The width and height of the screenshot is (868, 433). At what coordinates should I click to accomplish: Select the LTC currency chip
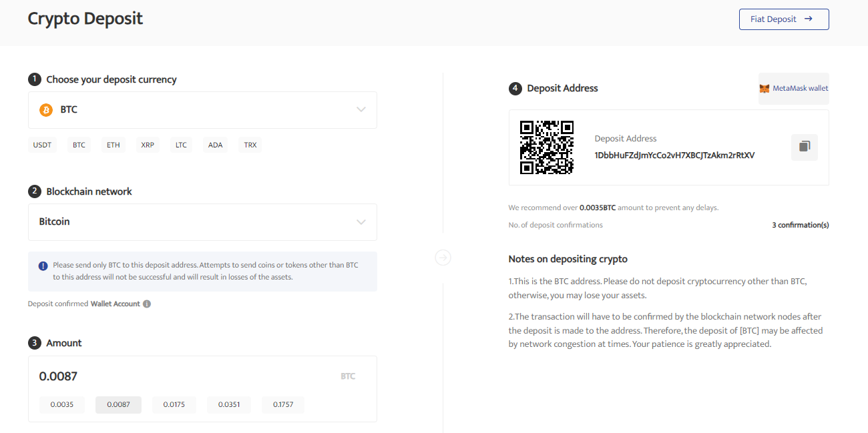[181, 145]
